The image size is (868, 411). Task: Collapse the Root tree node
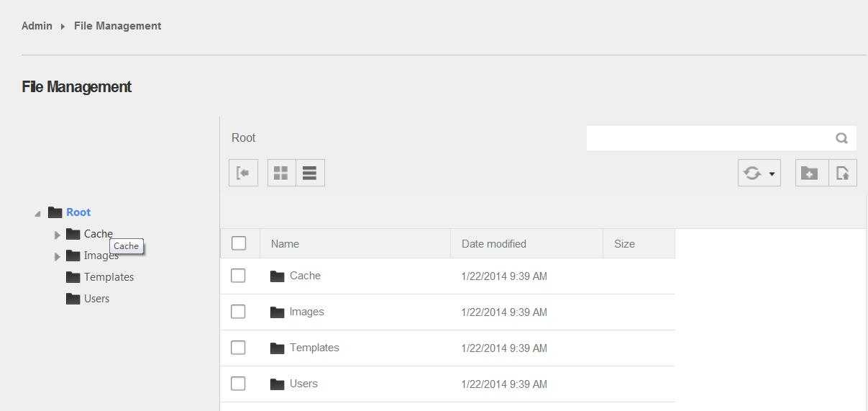click(x=37, y=213)
